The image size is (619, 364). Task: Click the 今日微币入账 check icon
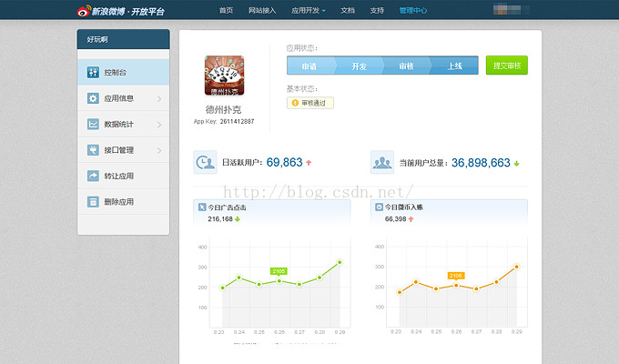click(x=379, y=207)
